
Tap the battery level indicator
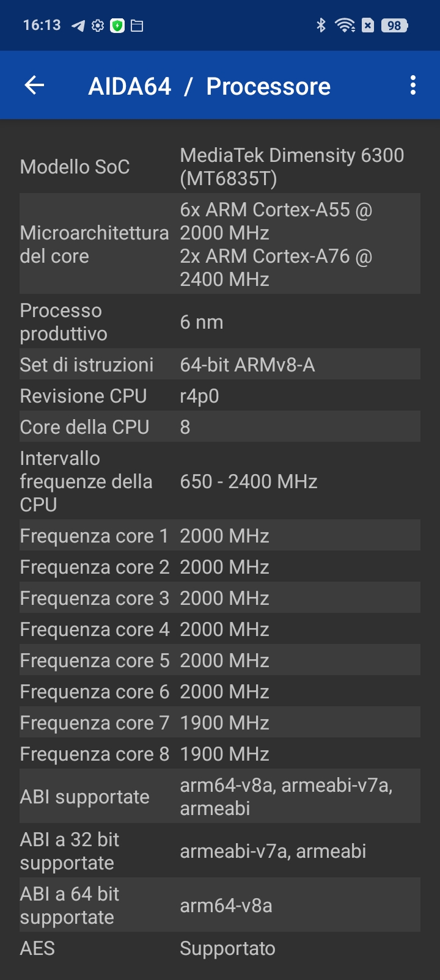[x=394, y=25]
